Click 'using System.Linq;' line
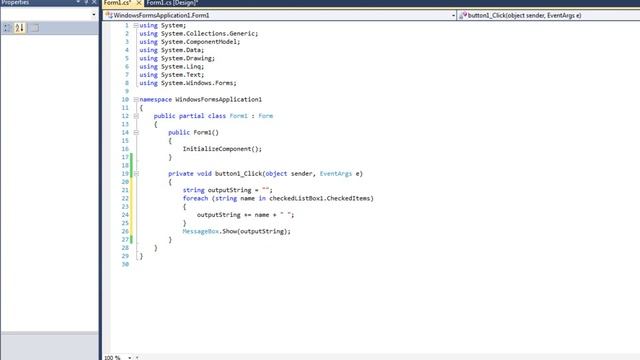This screenshot has width=640, height=360. pyautogui.click(x=171, y=67)
